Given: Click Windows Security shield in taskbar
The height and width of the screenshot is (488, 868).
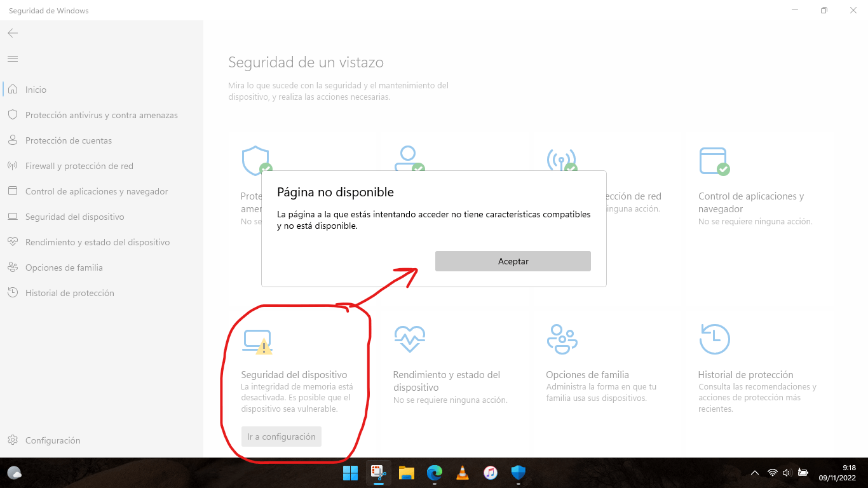Looking at the screenshot, I should point(519,473).
